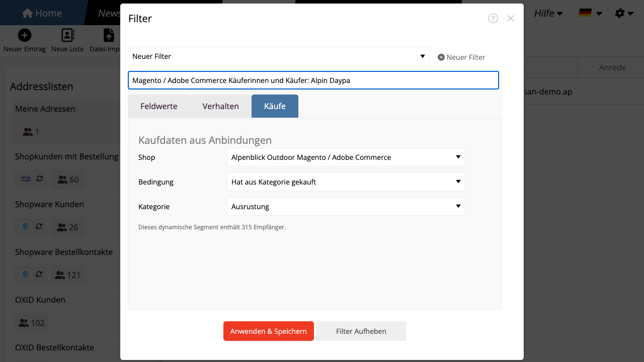The image size is (644, 362).
Task: Click the Neuer Filter link text
Action: click(466, 57)
